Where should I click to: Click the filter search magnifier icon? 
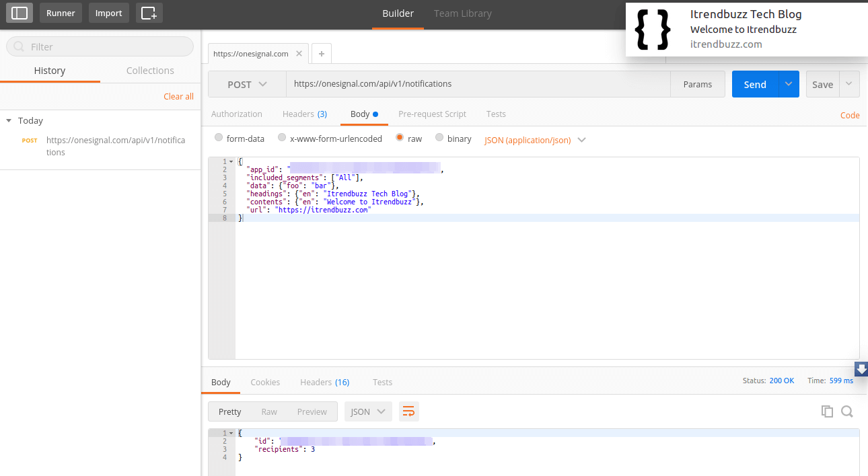tap(20, 46)
